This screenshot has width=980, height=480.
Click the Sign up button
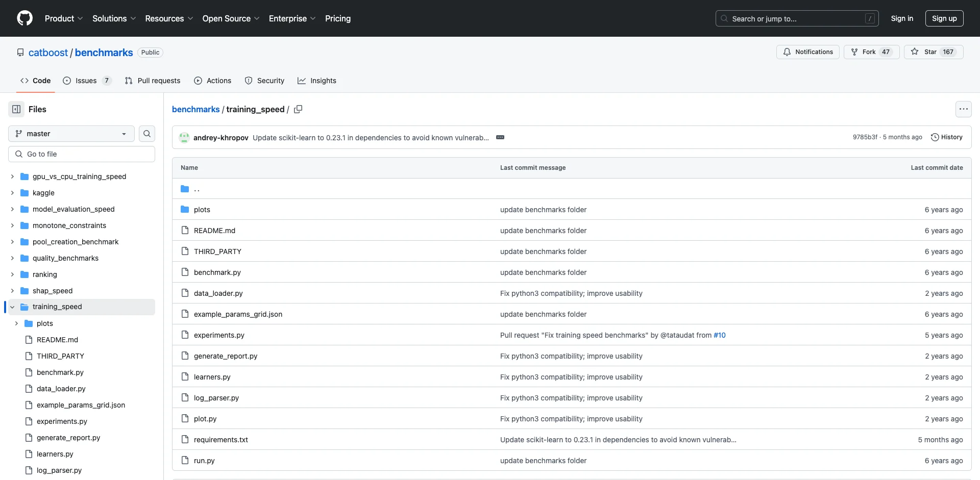tap(944, 18)
